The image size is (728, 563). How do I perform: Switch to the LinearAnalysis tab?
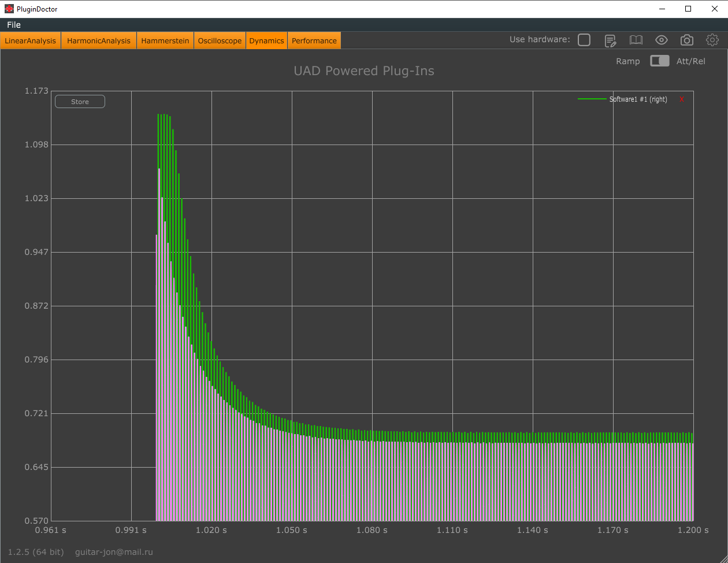click(x=31, y=40)
